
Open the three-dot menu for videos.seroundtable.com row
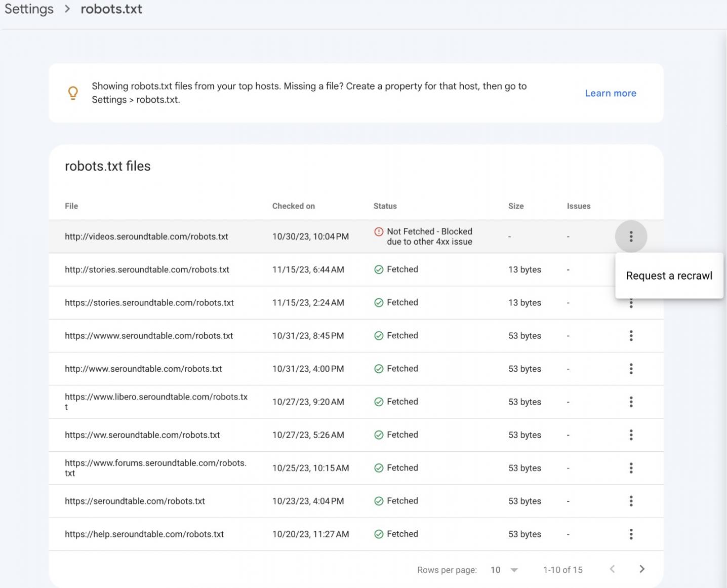pos(631,237)
